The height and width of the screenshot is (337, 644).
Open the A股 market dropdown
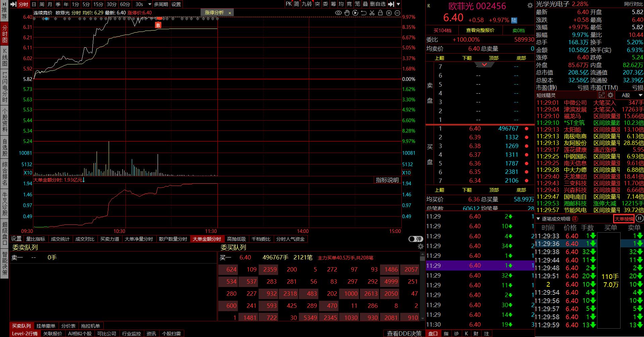coord(632,95)
